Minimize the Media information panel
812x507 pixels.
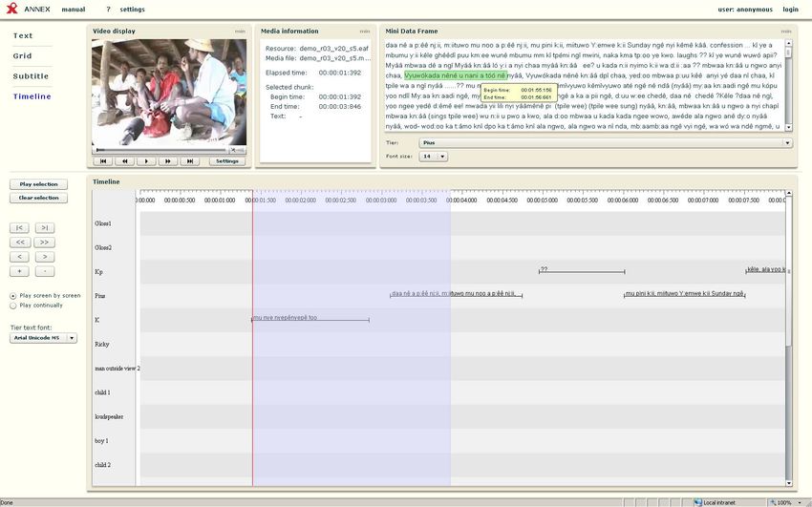pyautogui.click(x=365, y=32)
